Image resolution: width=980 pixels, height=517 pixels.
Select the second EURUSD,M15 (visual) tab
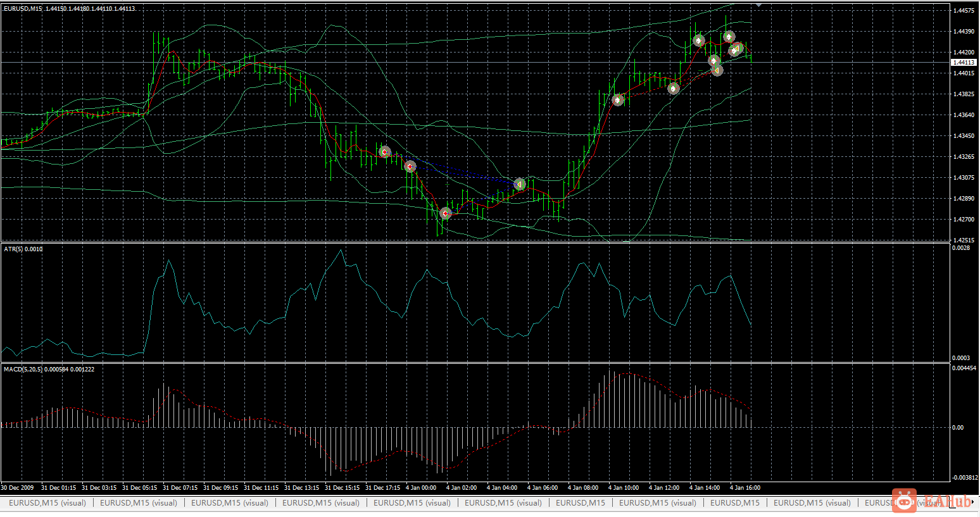(139, 503)
